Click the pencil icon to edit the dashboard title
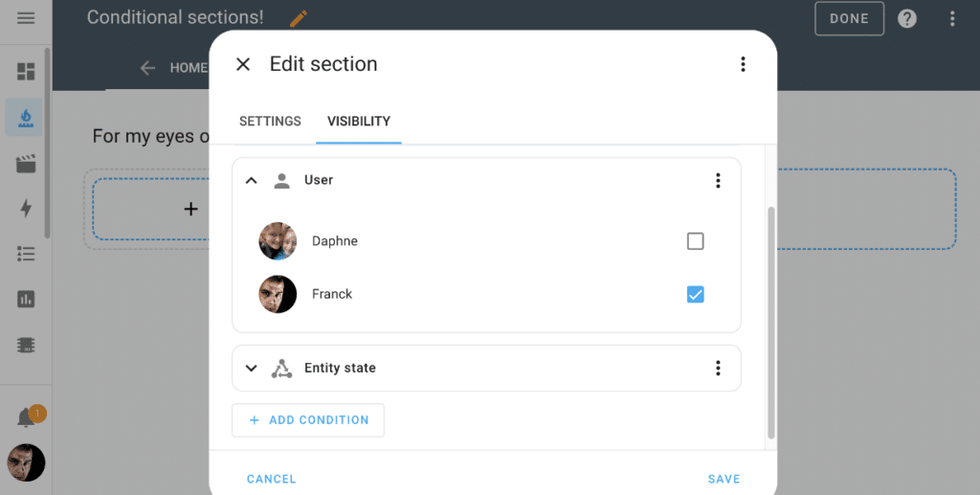This screenshot has height=495, width=980. click(299, 18)
